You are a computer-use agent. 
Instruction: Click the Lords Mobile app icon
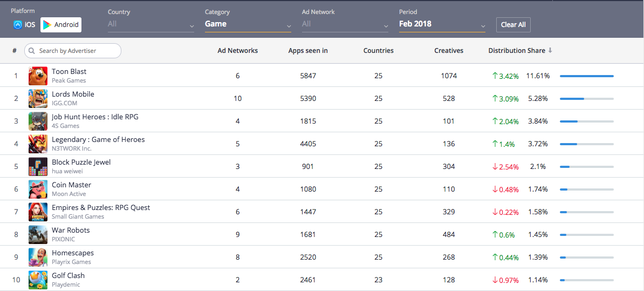38,99
